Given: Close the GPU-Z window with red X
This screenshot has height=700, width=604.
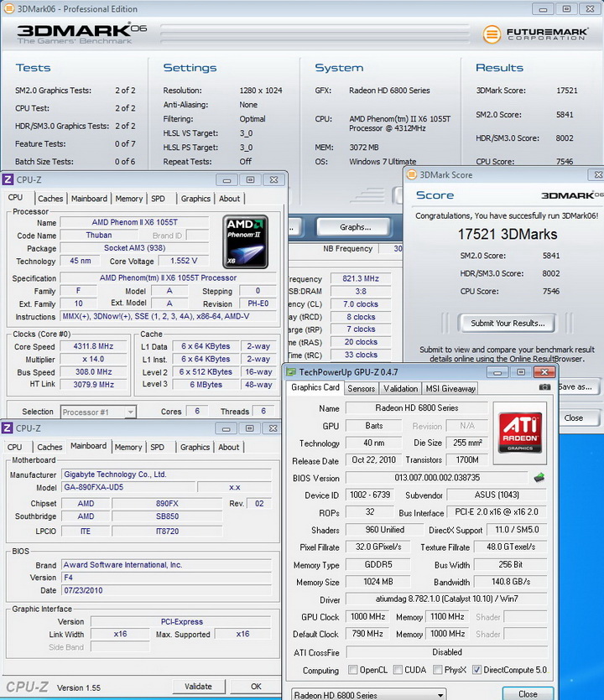Looking at the screenshot, I should pos(544,372).
